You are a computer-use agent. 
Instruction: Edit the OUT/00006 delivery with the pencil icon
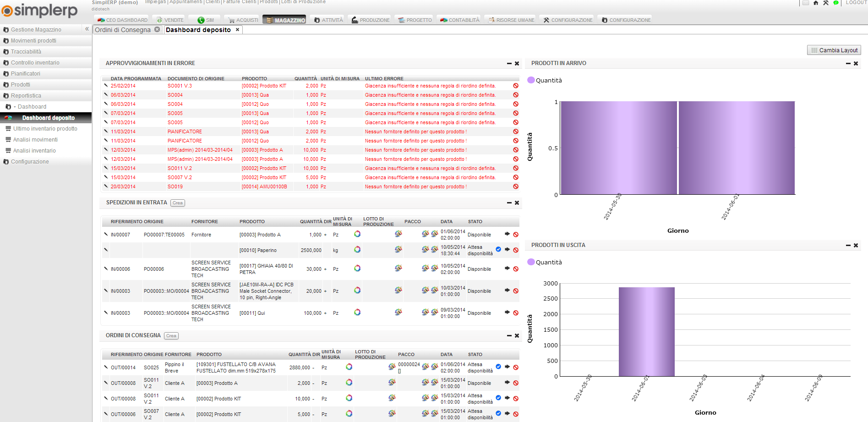click(x=106, y=414)
